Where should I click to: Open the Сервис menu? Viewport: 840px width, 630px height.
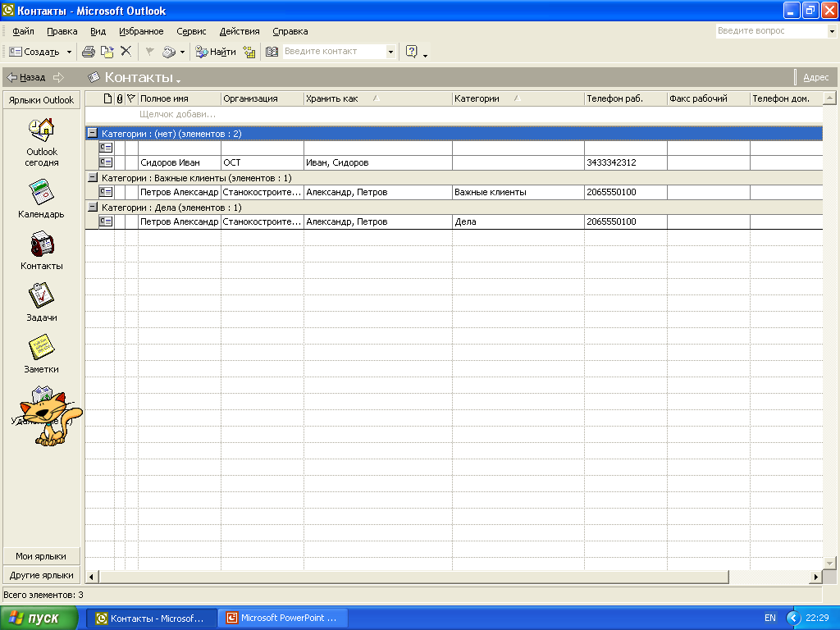[x=191, y=31]
